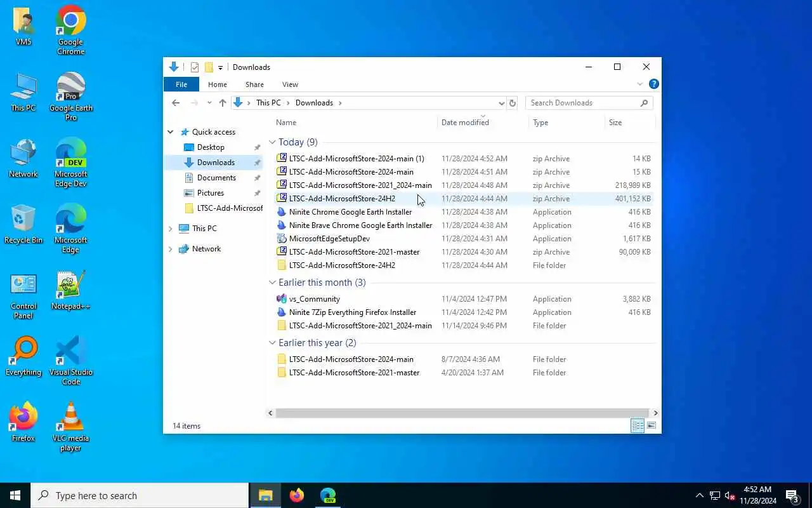812x508 pixels.
Task: Unpin Documents from Quick access
Action: pos(258,178)
